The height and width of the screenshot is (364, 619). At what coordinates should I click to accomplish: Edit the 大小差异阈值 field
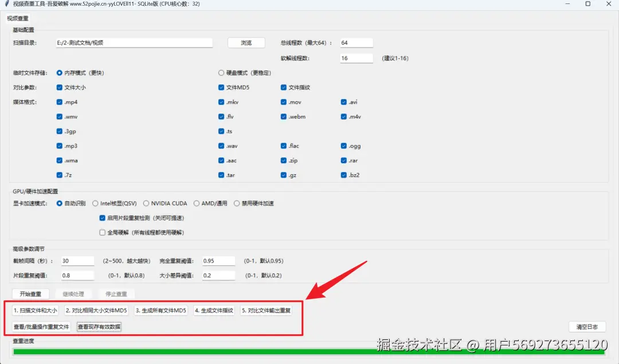(219, 276)
